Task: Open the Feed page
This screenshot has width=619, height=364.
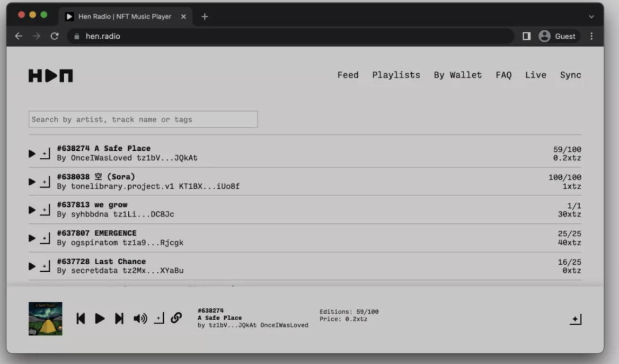Action: [x=348, y=75]
